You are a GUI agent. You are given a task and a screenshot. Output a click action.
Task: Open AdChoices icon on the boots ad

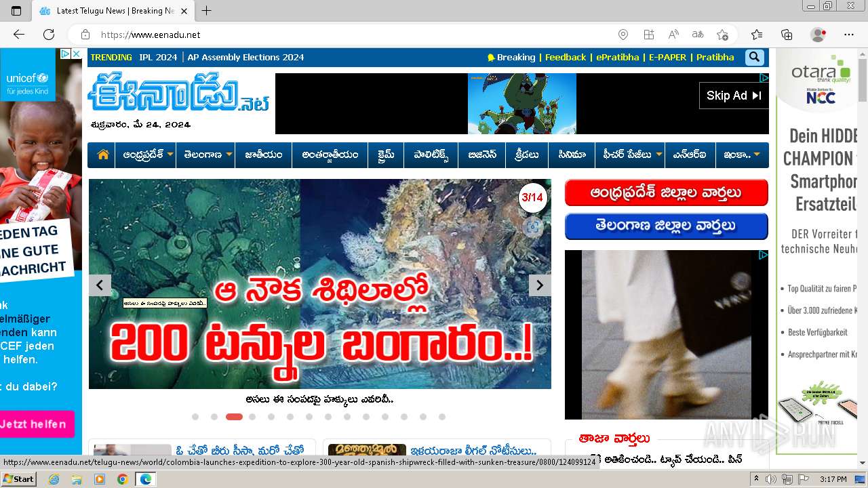pos(763,256)
